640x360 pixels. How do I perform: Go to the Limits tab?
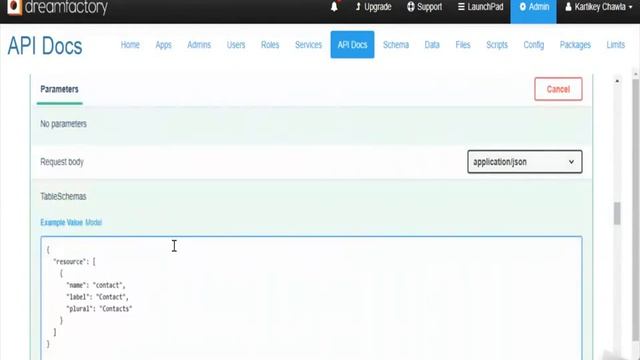tap(616, 45)
